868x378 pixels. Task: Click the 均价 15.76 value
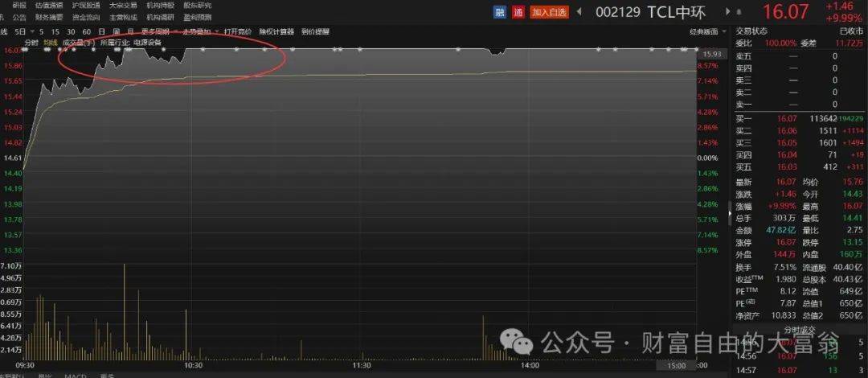tap(852, 182)
